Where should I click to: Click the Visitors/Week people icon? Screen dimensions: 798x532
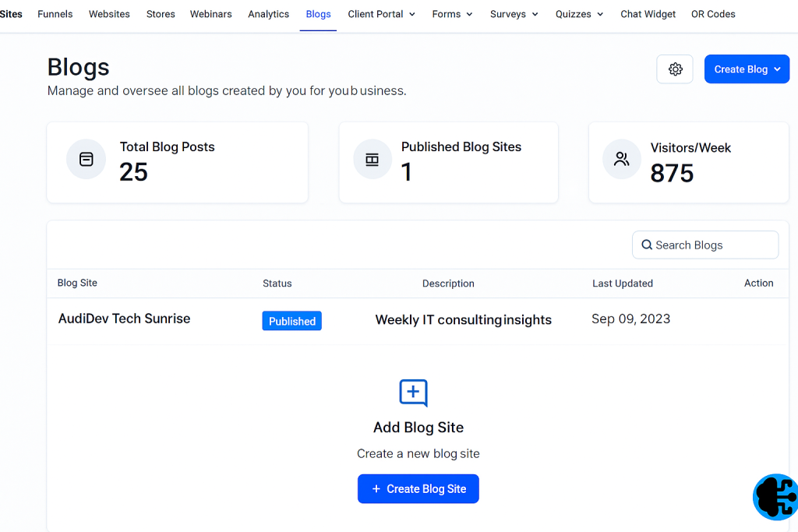[621, 158]
